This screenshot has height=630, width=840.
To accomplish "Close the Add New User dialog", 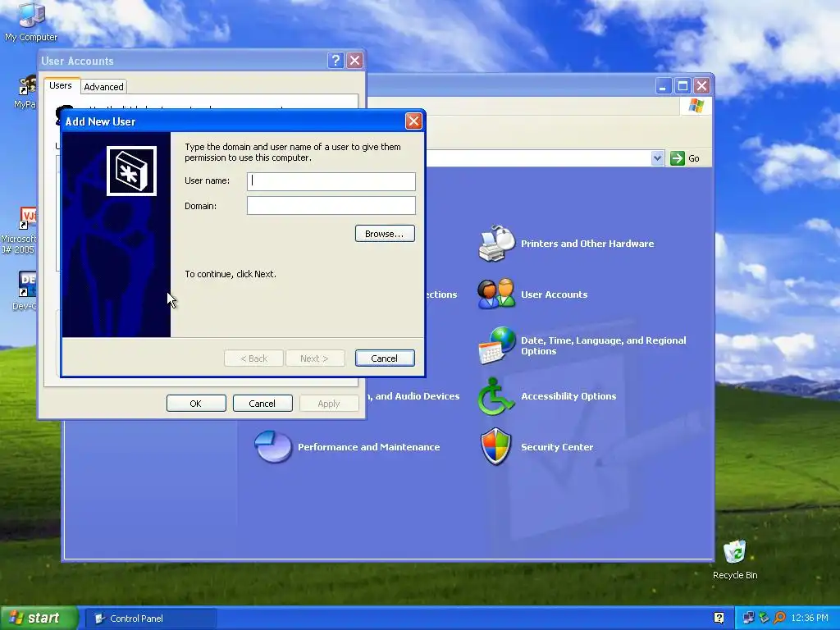I will pyautogui.click(x=413, y=121).
